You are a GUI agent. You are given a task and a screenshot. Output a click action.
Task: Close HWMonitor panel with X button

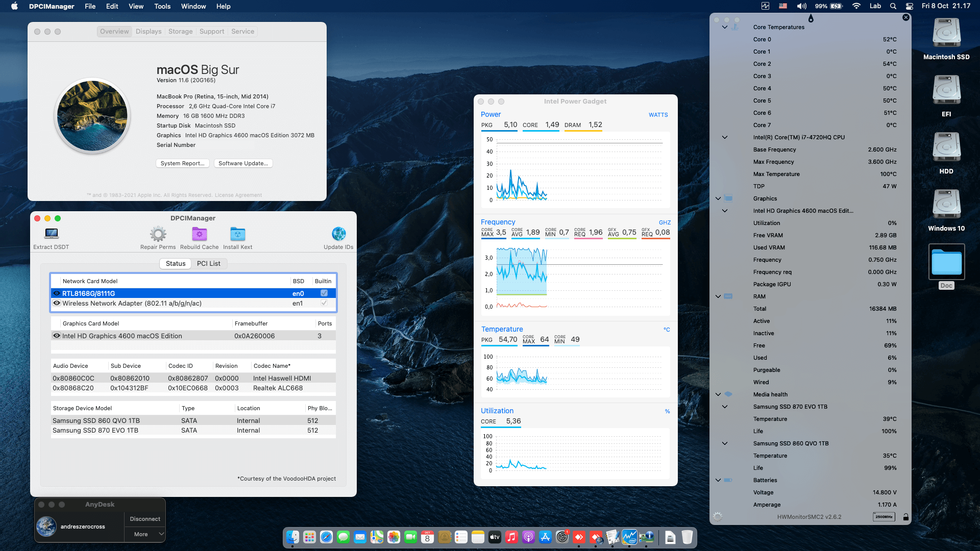click(906, 17)
